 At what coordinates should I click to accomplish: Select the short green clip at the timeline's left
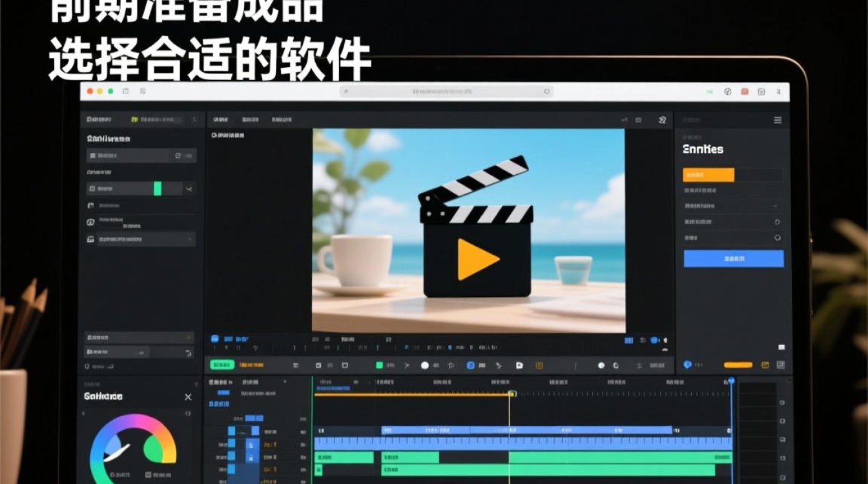coord(344,458)
